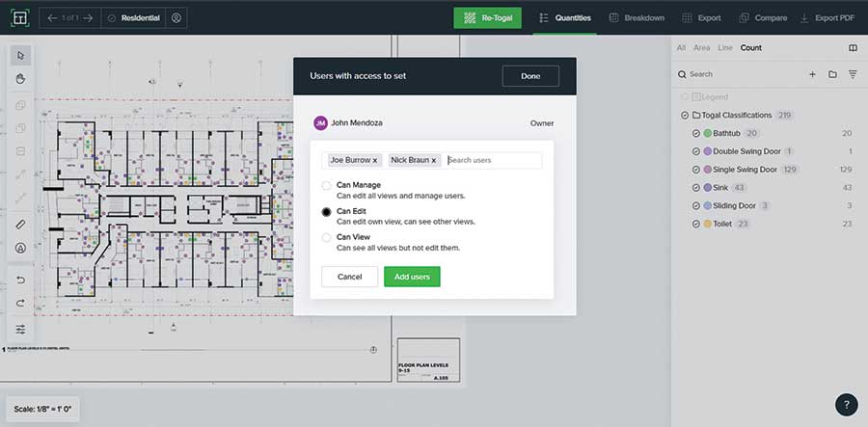Screen dimensions: 868x427
Task: Select the Can View radio option
Action: 327,237
